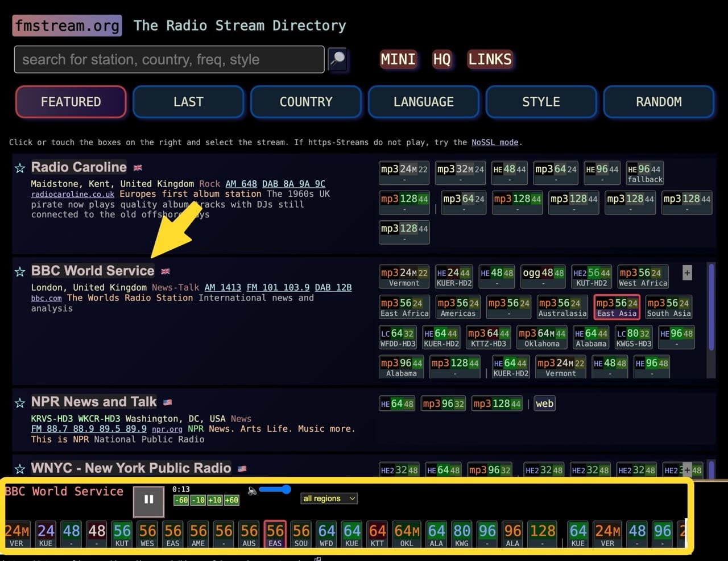Click the AM 648 frequency link

[241, 184]
